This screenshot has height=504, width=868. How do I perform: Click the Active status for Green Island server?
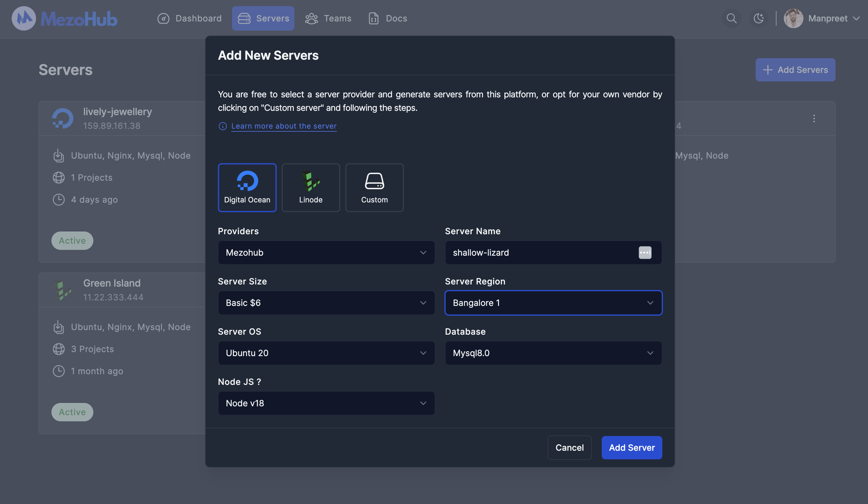click(x=72, y=412)
